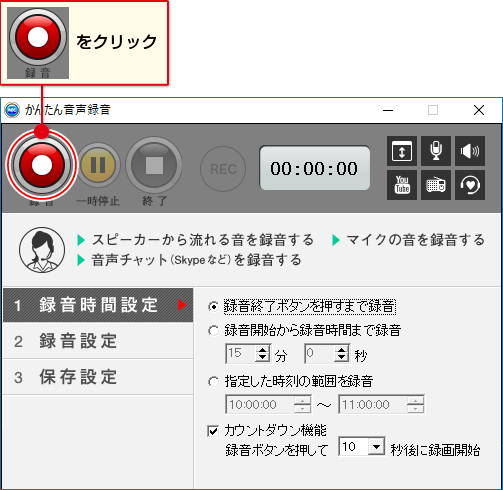The width and height of the screenshot is (503, 490).
Task: Click the speaker volume icon
Action: pos(470,151)
